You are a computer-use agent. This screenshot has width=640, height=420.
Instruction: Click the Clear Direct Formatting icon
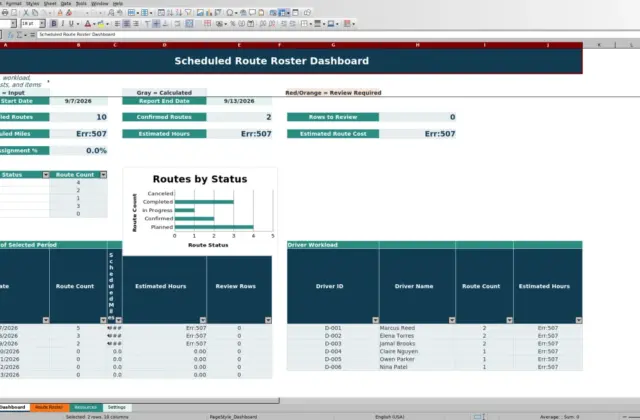tap(69, 13)
